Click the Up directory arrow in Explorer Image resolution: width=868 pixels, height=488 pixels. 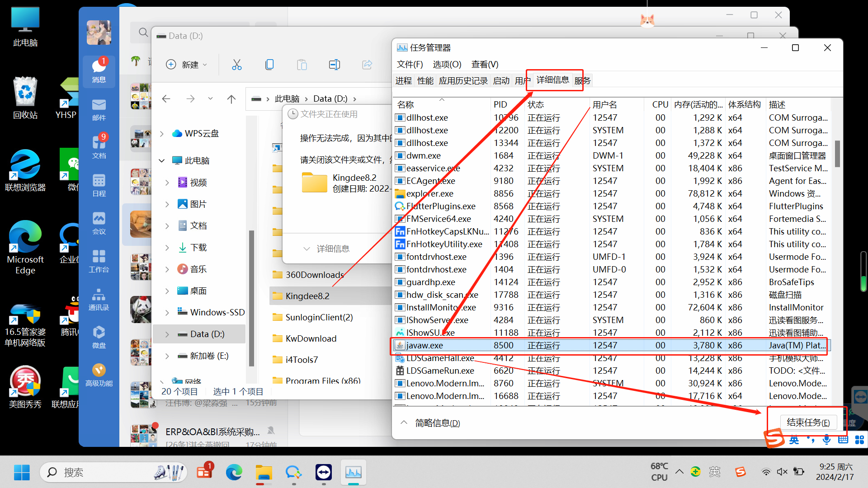point(231,99)
